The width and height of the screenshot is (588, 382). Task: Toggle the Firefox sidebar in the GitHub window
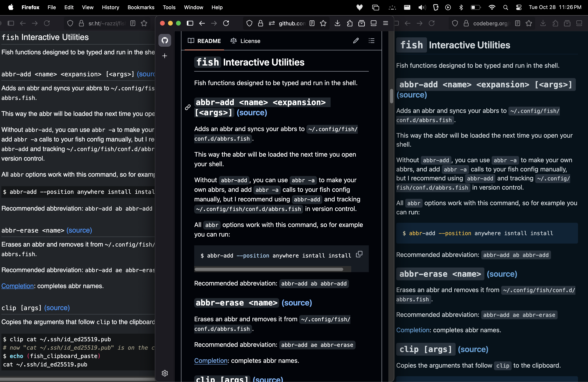coord(190,23)
